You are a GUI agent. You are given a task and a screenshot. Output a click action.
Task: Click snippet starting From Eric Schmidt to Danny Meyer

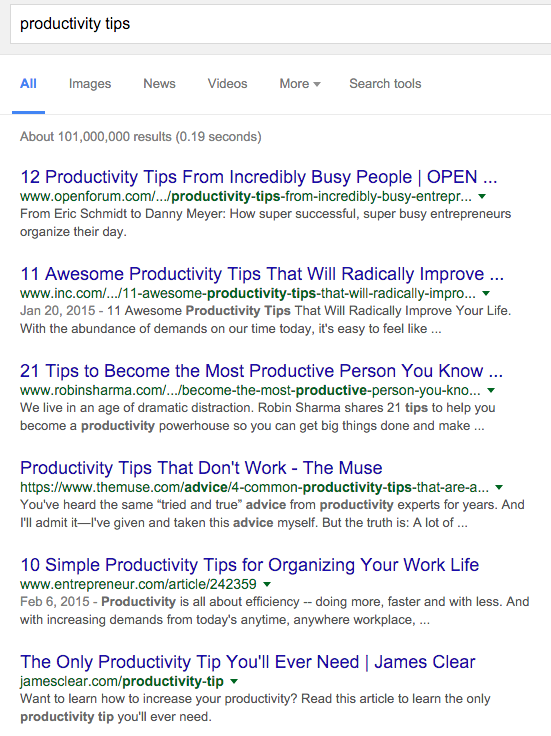265,223
